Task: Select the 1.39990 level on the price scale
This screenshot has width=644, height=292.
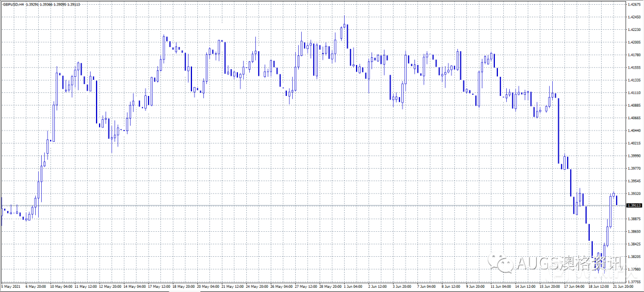Action: click(633, 156)
